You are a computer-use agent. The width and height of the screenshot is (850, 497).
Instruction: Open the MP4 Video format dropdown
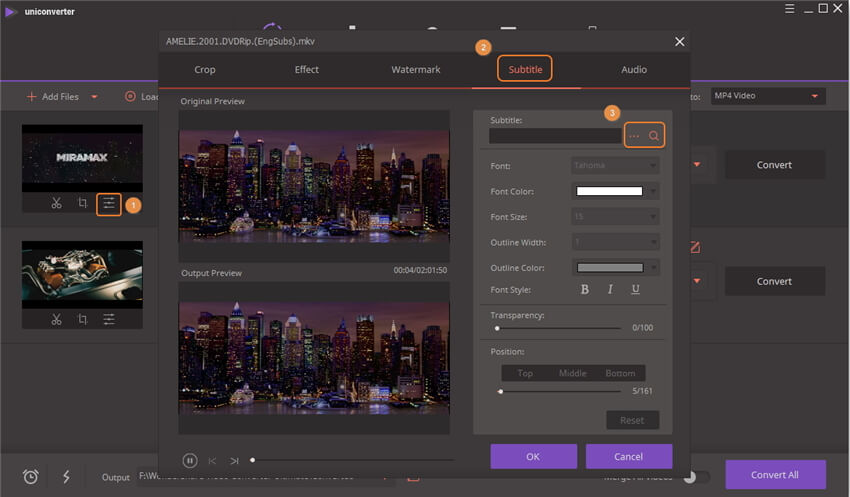(x=768, y=96)
